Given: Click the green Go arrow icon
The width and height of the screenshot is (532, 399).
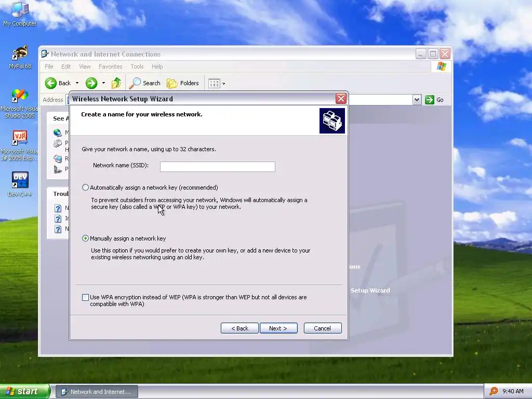Looking at the screenshot, I should [x=430, y=100].
